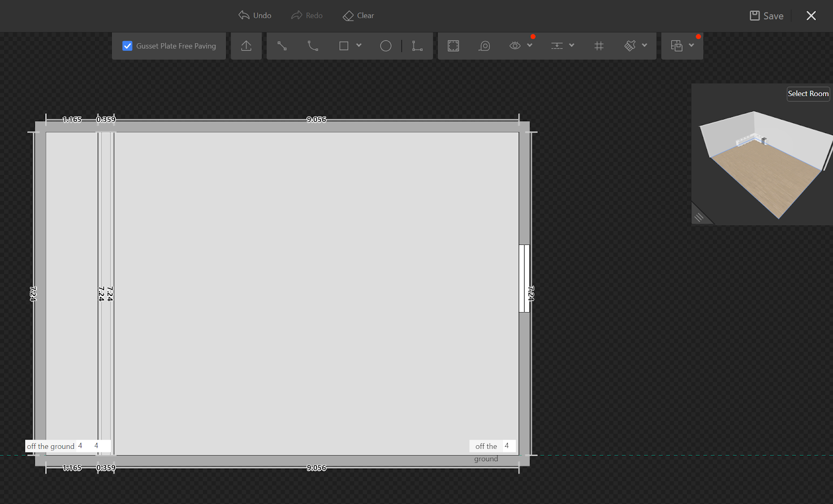Click Clear in the top bar

click(359, 16)
